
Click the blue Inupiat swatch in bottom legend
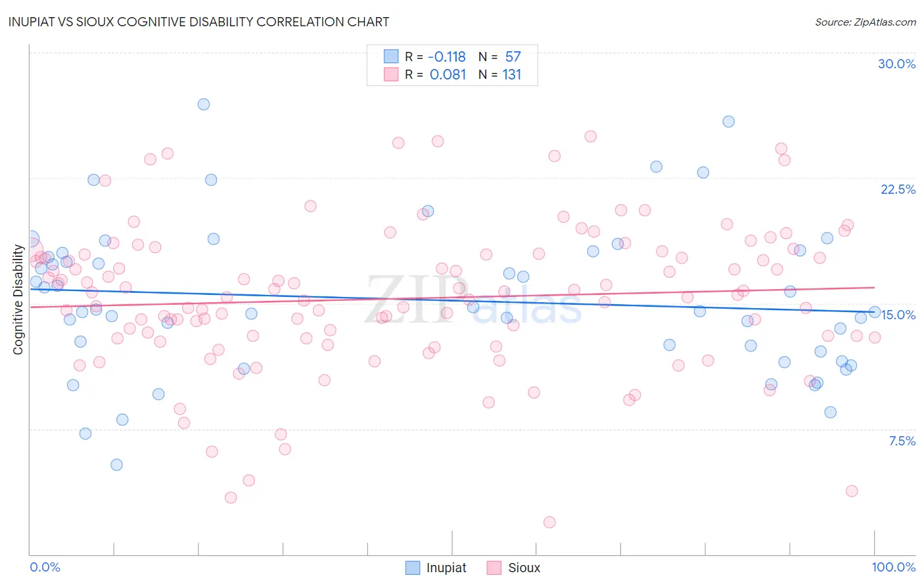point(413,568)
